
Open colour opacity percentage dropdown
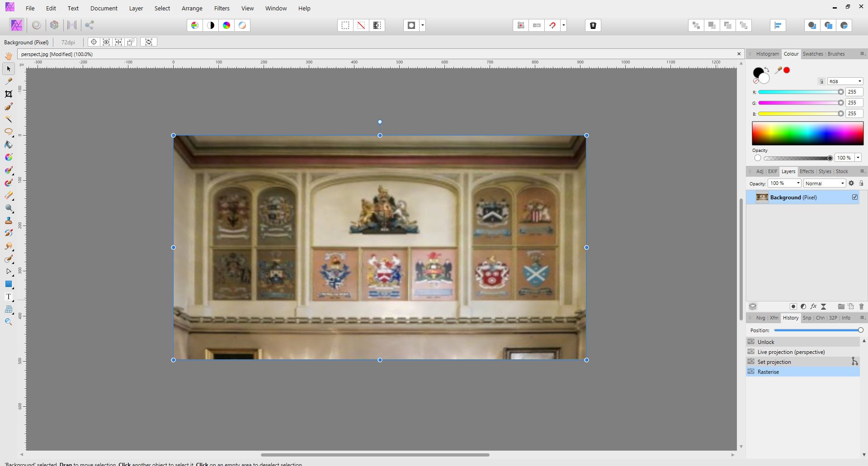pos(858,158)
